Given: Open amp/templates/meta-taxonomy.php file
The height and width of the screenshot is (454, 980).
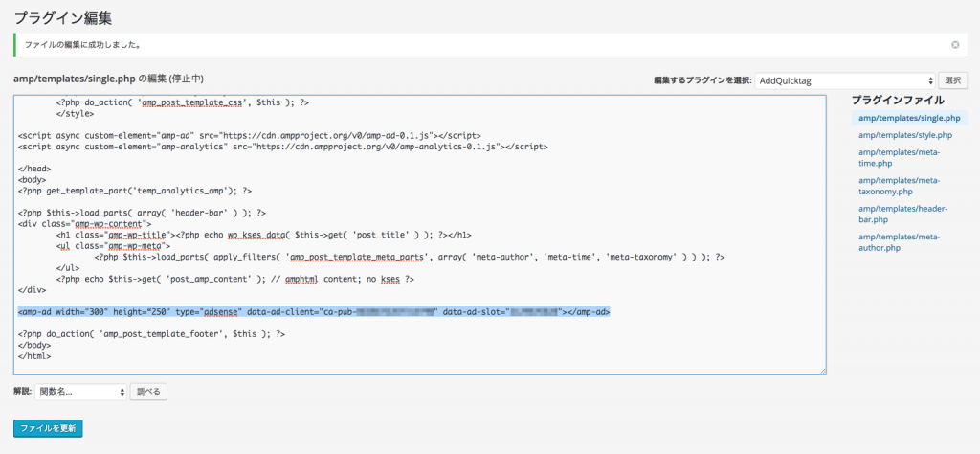Looking at the screenshot, I should (899, 186).
